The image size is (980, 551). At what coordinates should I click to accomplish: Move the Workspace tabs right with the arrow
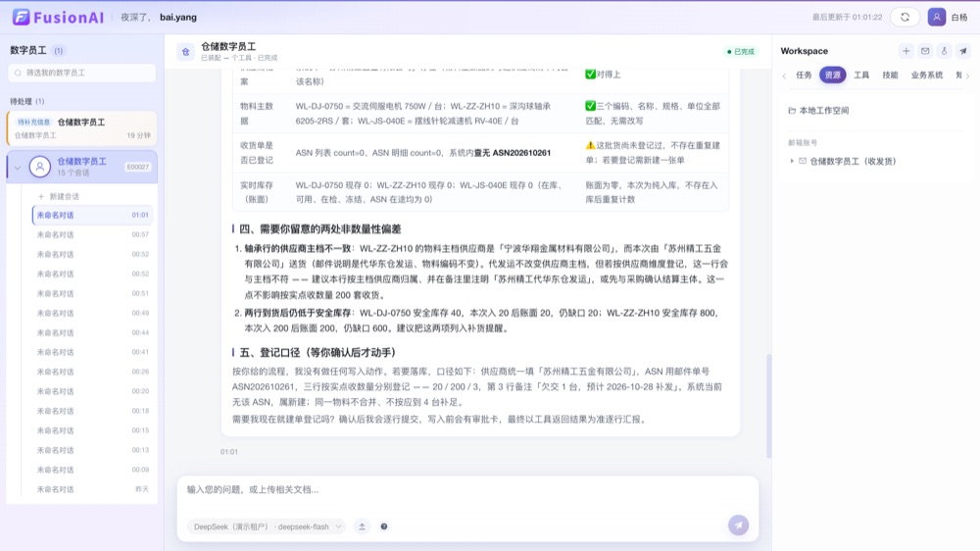tap(968, 75)
